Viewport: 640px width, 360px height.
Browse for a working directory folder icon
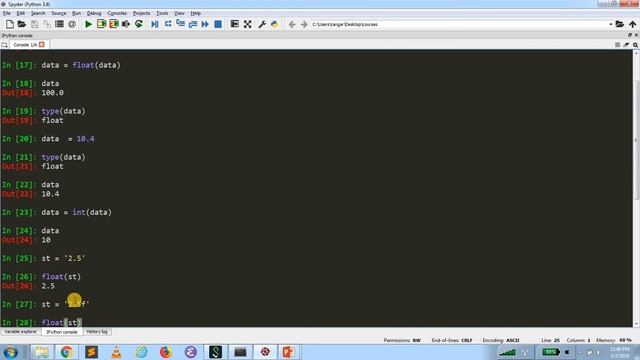click(x=620, y=24)
